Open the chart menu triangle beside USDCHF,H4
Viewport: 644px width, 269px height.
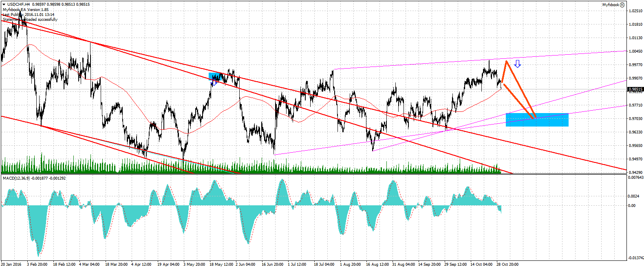(x=4, y=4)
